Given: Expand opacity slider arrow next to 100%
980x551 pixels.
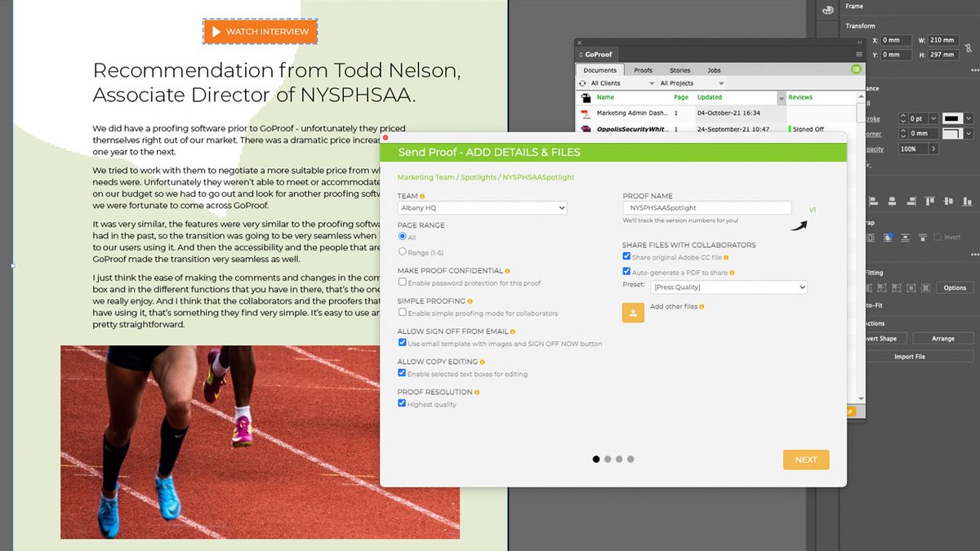Looking at the screenshot, I should pyautogui.click(x=933, y=149).
